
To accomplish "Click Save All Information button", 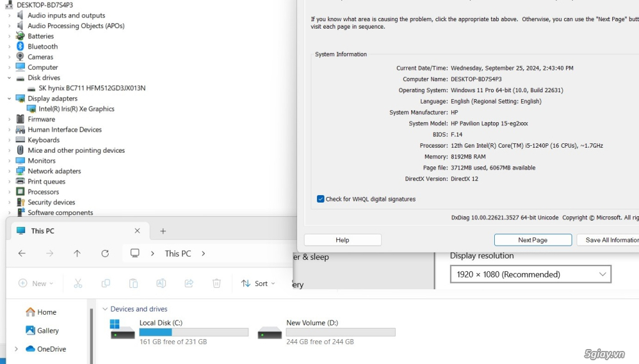I will [x=608, y=240].
